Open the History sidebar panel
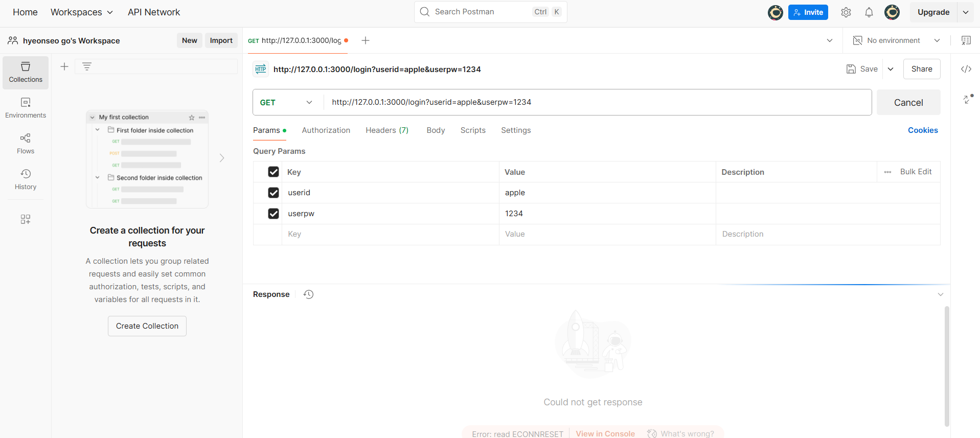980x438 pixels. (x=26, y=180)
